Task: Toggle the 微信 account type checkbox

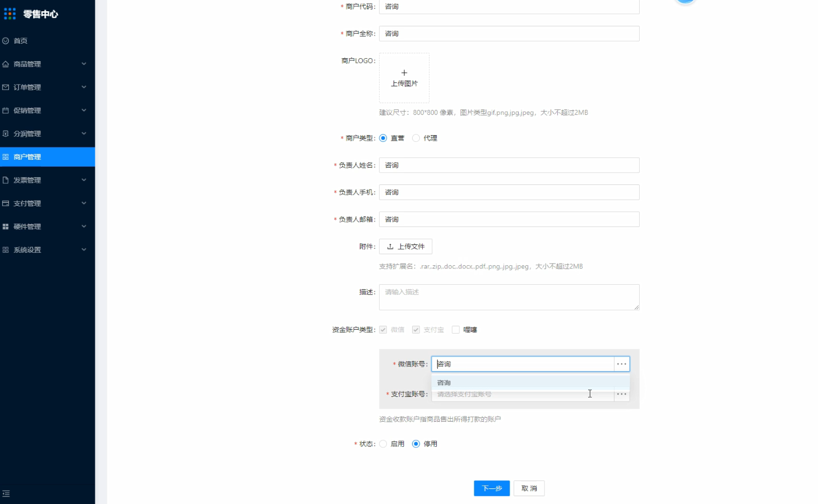Action: (x=383, y=330)
